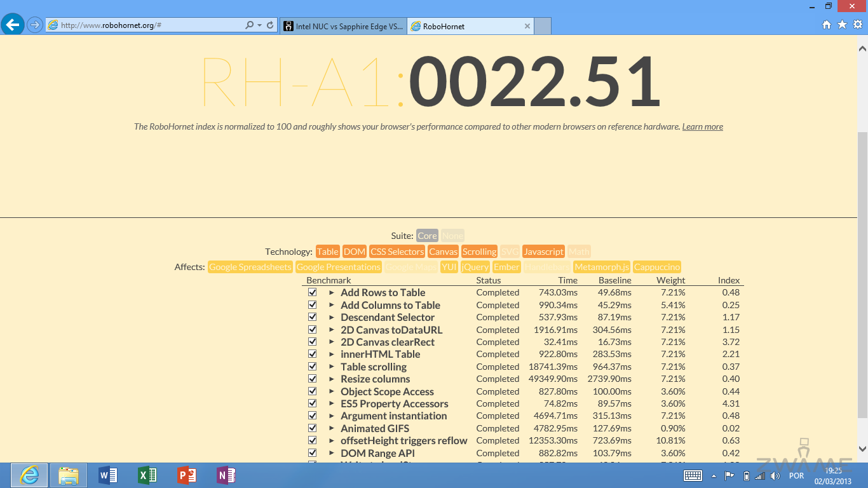Uncheck the Descendant Selector checkbox
Screen dimensions: 868x488
pos(312,317)
